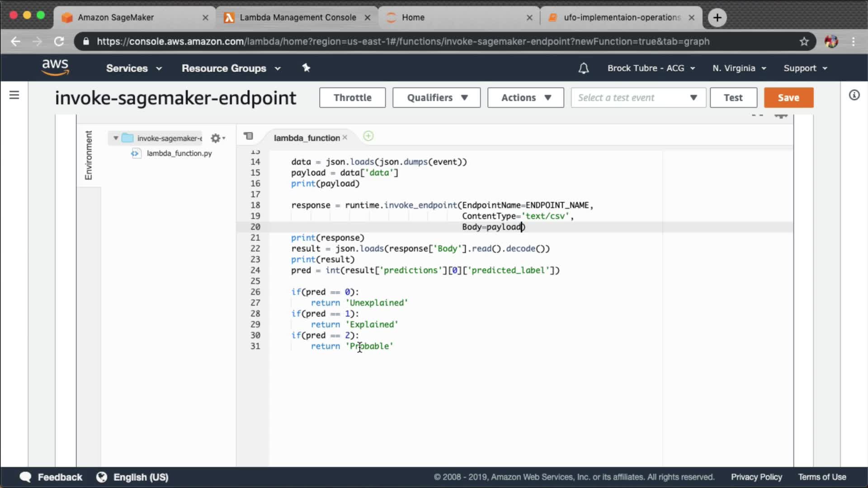Open the hamburger navigation menu
This screenshot has width=868, height=488.
click(14, 95)
